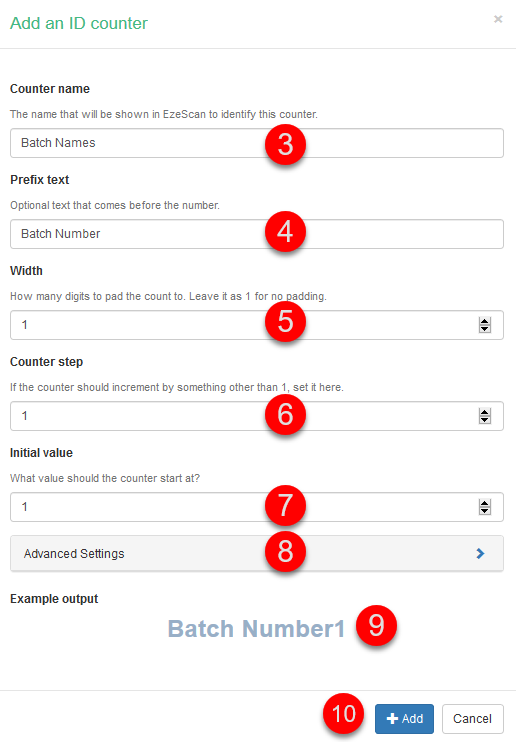Click the Counter step number field
Viewport: 516px width, 742px height.
pyautogui.click(x=257, y=416)
